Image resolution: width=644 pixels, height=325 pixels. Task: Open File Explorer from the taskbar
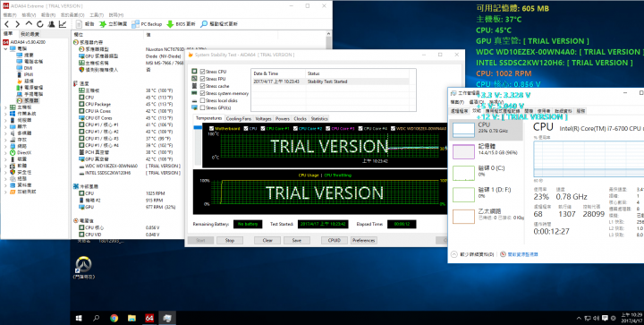(131, 318)
